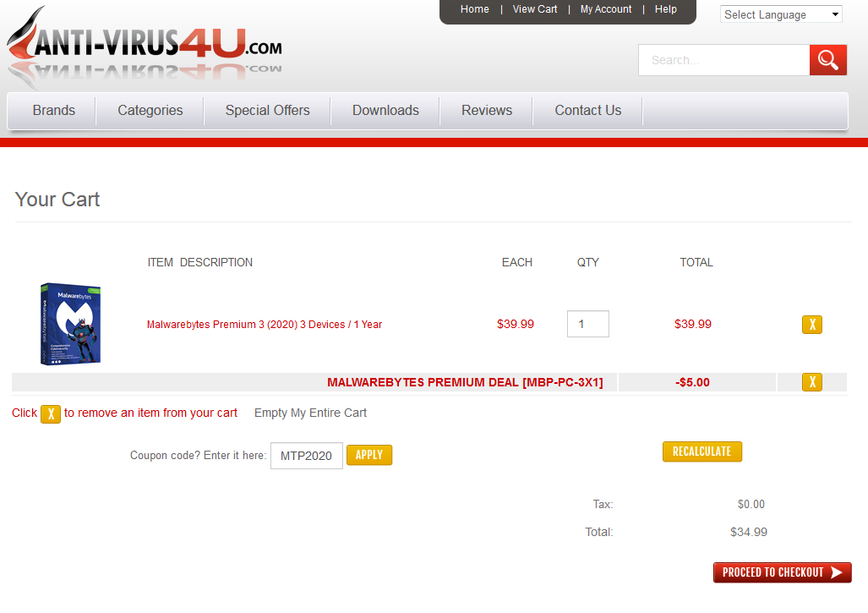The height and width of the screenshot is (613, 868).
Task: Click the -$5.00 discount amount
Action: click(x=692, y=383)
